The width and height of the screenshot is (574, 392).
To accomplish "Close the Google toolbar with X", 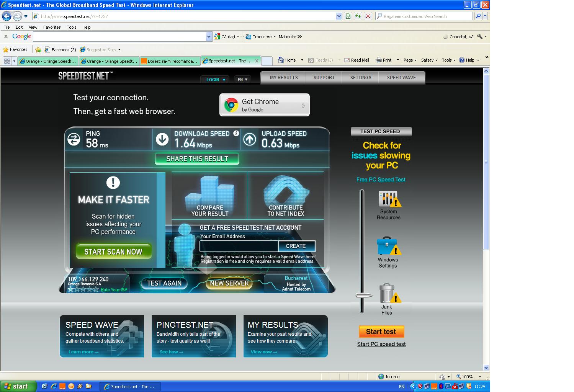I will click(x=6, y=36).
